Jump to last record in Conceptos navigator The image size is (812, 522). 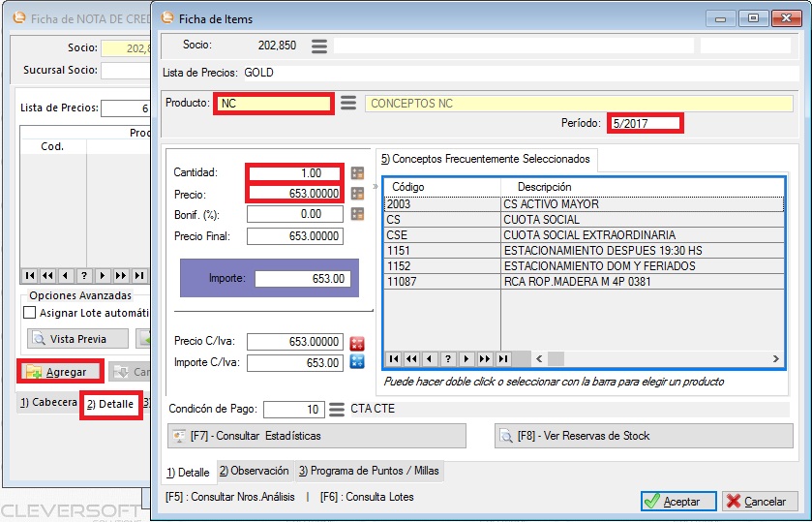[x=503, y=358]
